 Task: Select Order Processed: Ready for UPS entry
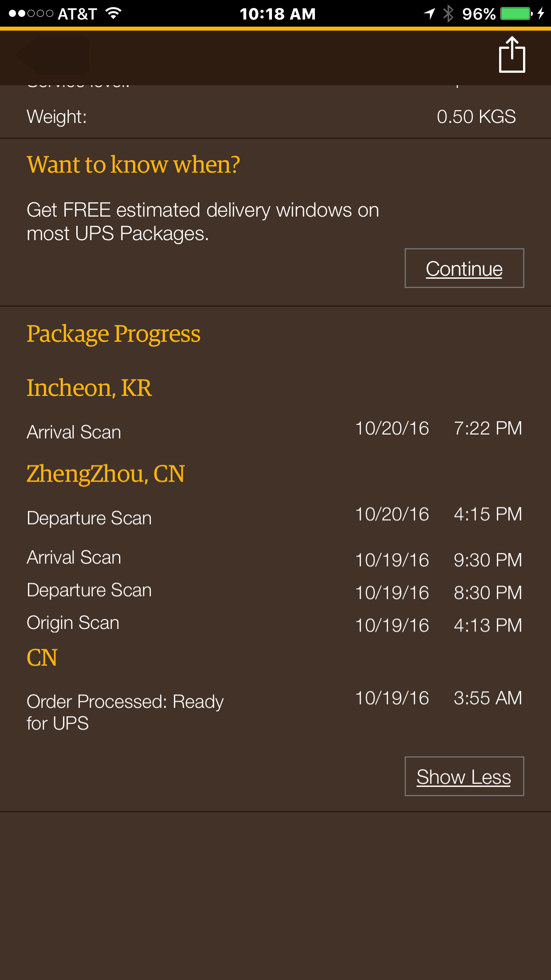275,711
